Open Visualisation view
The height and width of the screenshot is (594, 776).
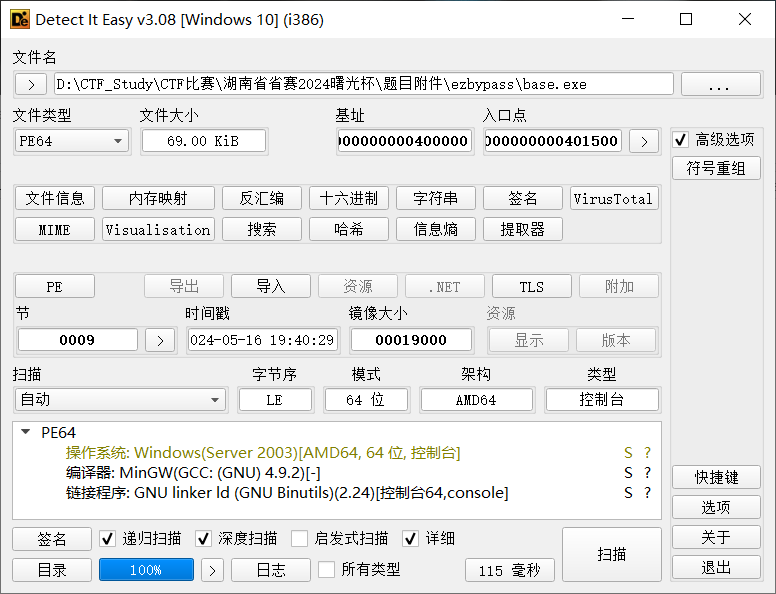(158, 230)
